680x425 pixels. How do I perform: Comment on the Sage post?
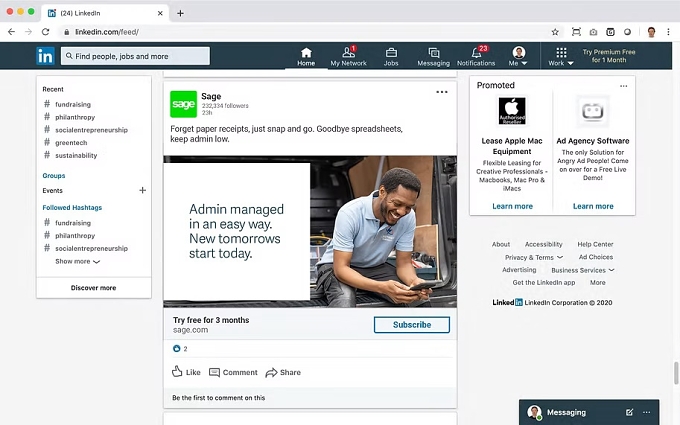(x=233, y=372)
